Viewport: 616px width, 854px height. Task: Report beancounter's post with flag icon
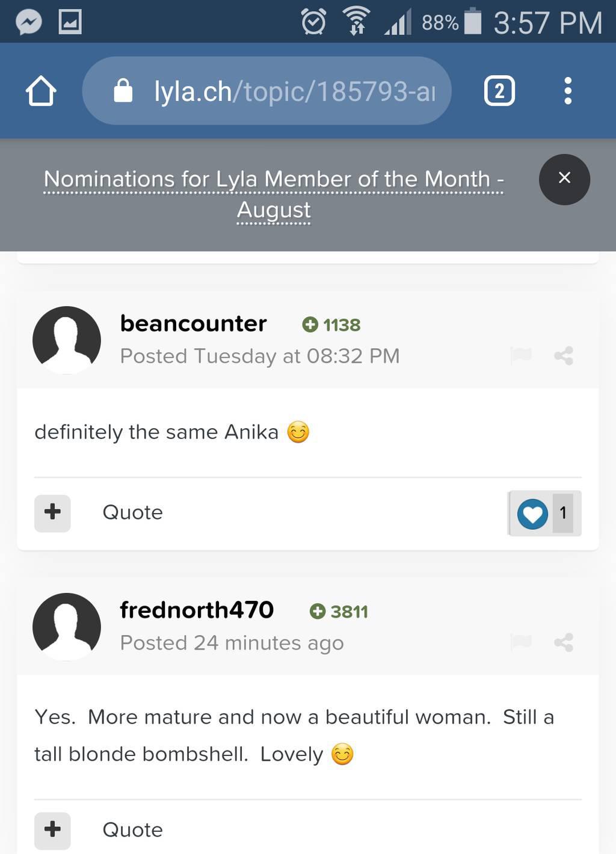click(520, 355)
